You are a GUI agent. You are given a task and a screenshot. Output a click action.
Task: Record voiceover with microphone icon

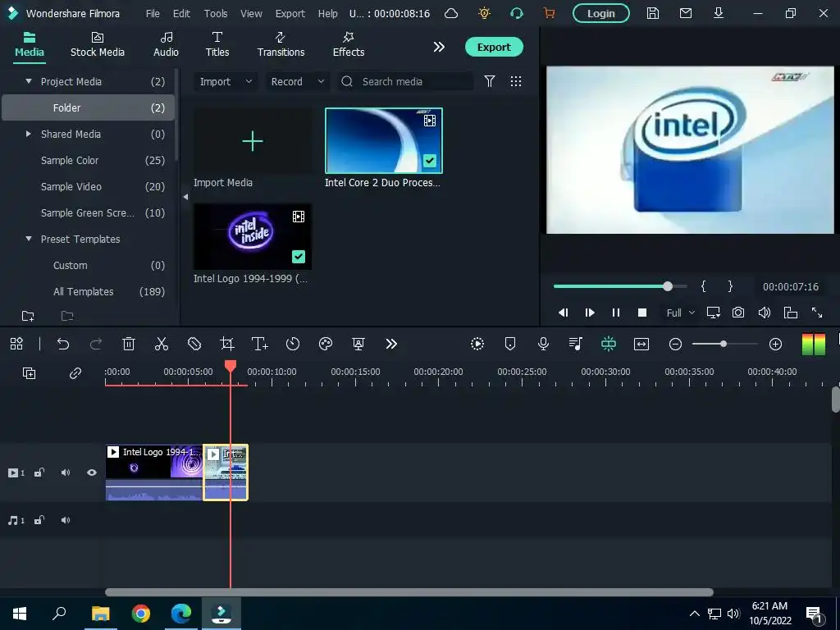point(543,344)
